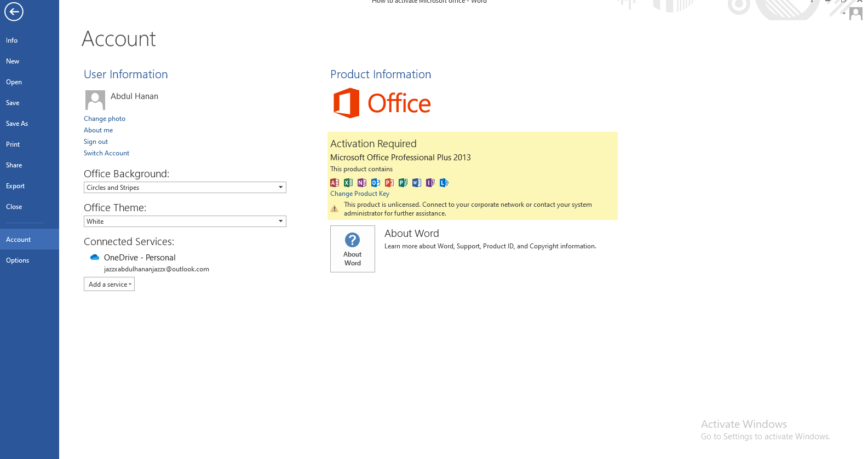Viewport: 868px width, 459px height.
Task: Click the OneDrive cloud icon
Action: point(95,257)
